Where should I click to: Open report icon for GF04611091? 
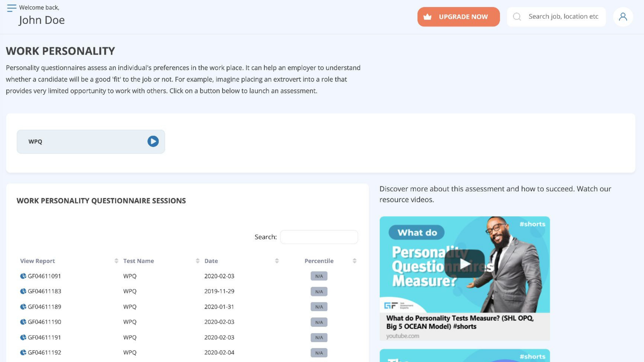pos(23,276)
